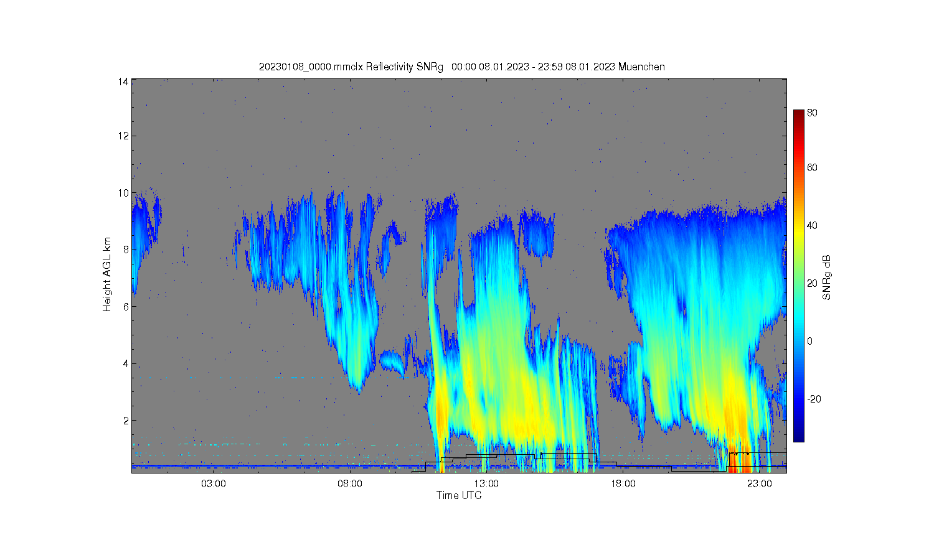Click the height tick label 12
Viewport: 934px width, 560px height.
pyautogui.click(x=123, y=136)
